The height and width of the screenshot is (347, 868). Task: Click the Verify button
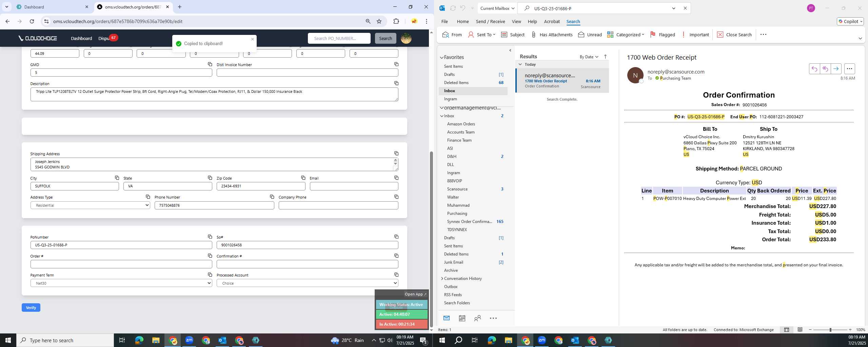click(x=31, y=308)
